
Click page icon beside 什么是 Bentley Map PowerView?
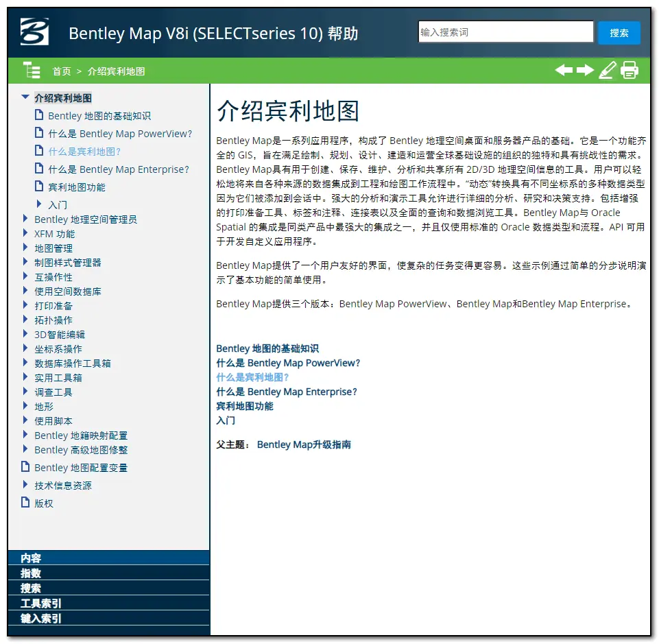coord(38,133)
